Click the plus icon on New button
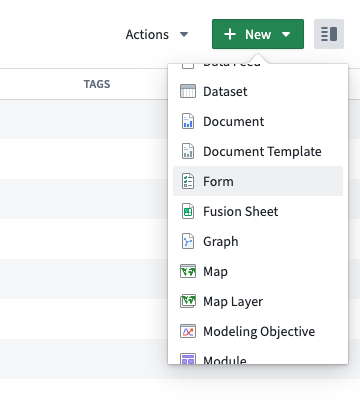The height and width of the screenshot is (405, 360). (x=230, y=34)
